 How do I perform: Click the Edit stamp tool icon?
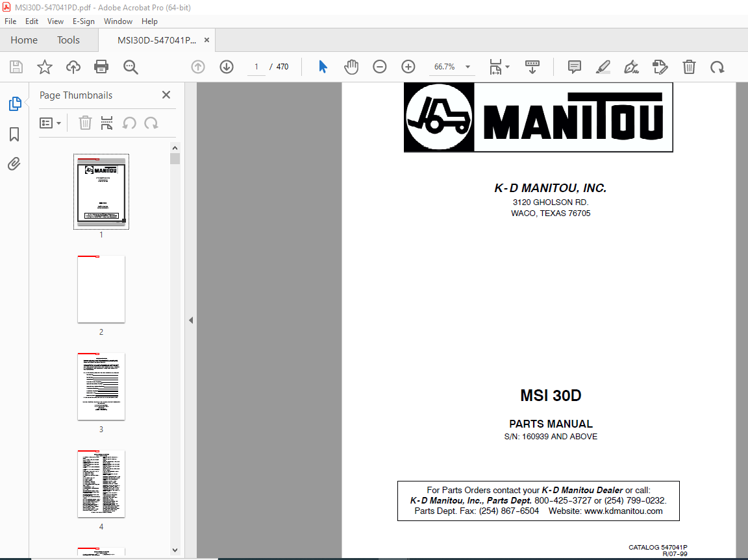660,67
